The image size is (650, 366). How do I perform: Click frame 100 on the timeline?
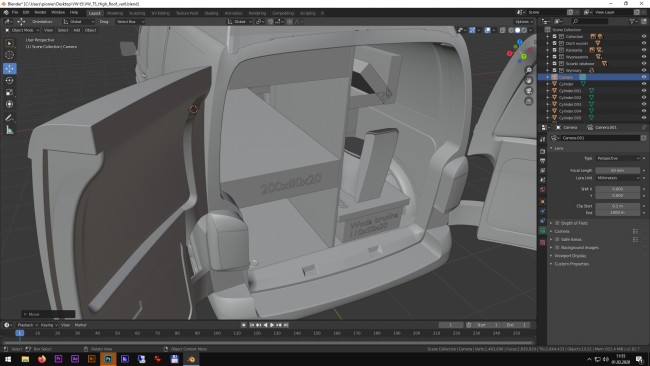click(x=217, y=333)
